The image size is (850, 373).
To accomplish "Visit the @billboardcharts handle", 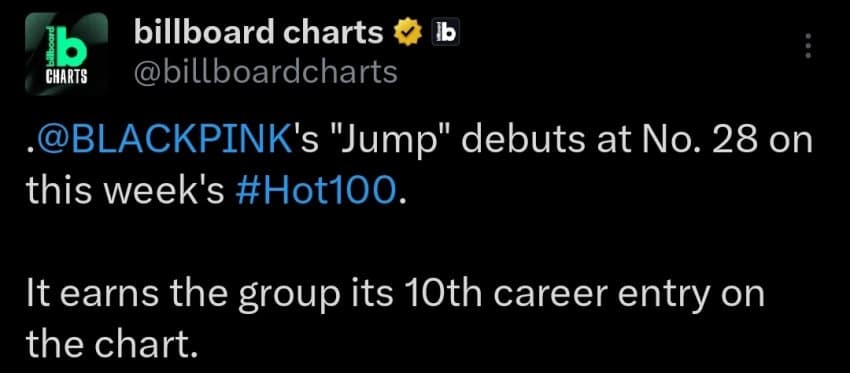I will pos(265,71).
